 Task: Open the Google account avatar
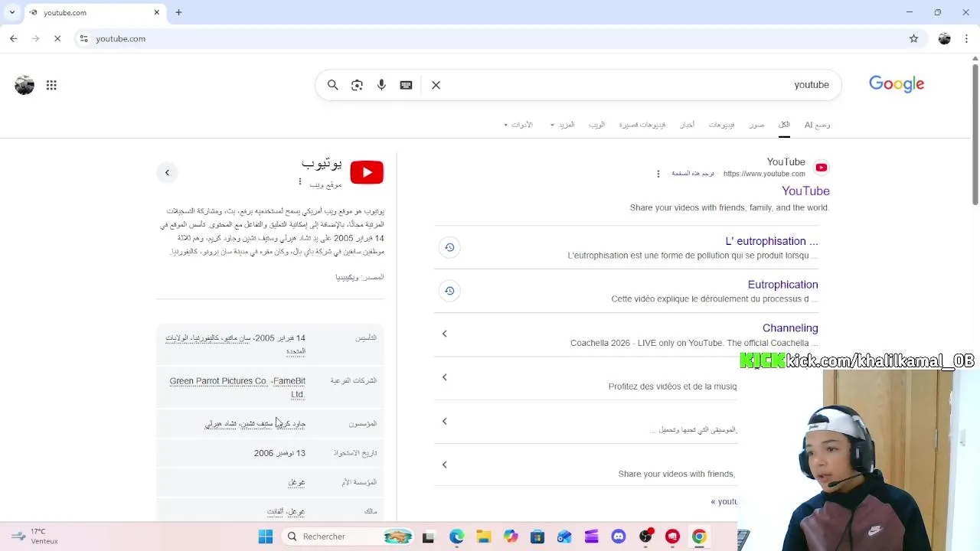24,85
